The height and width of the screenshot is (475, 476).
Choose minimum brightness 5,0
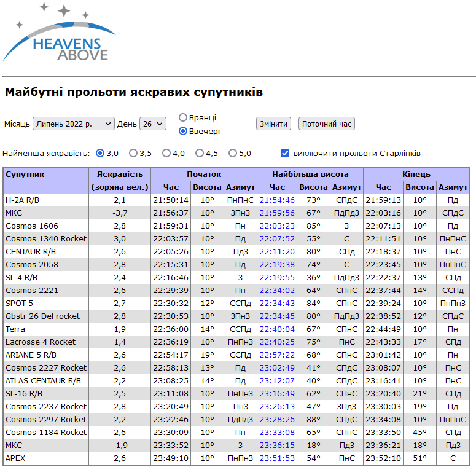(x=233, y=153)
